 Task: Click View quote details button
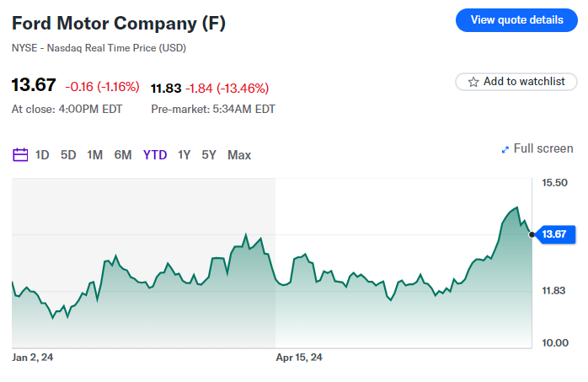516,19
